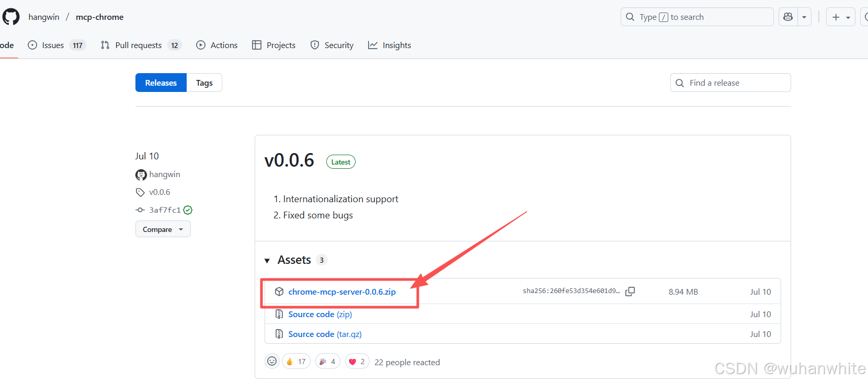Switch to the Issues tab
Viewport: 868px width, 384px height.
56,45
